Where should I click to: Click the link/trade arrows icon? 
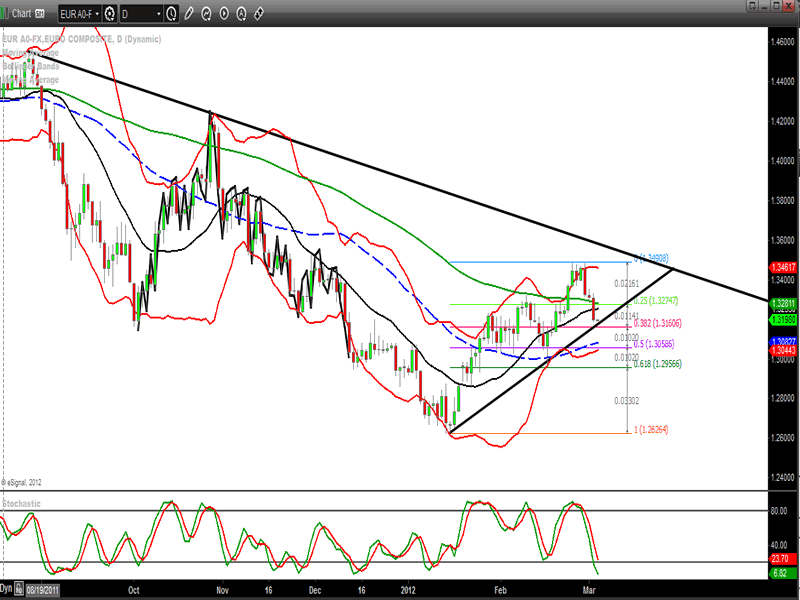click(259, 14)
